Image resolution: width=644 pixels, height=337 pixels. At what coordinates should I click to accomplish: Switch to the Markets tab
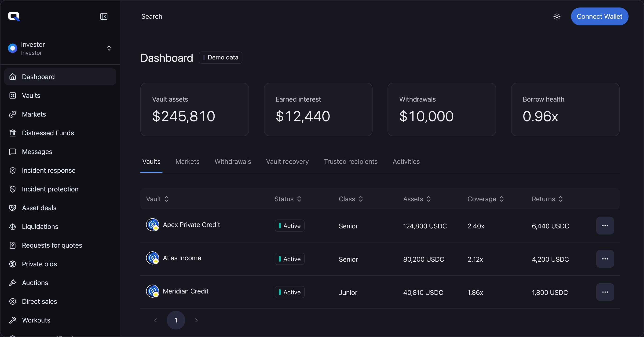pos(187,162)
